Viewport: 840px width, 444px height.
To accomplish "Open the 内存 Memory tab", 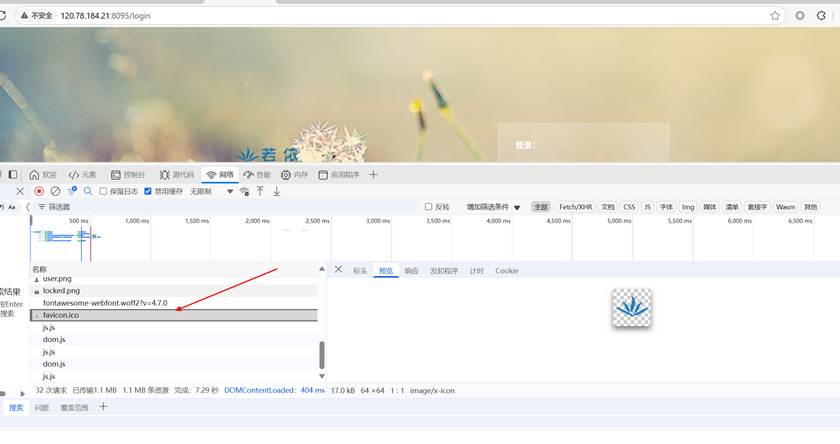I will point(295,175).
